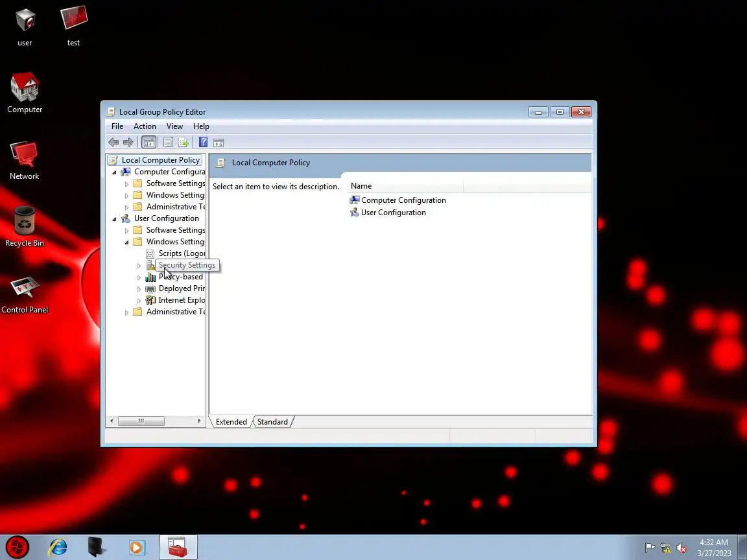Open the test desktop icon
Image resolution: width=747 pixels, height=560 pixels.
pyautogui.click(x=73, y=27)
